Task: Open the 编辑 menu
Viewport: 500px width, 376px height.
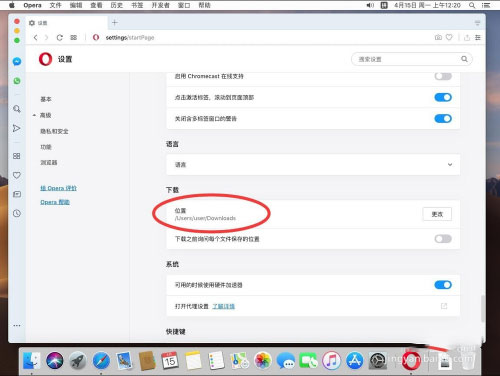Action: click(x=76, y=5)
